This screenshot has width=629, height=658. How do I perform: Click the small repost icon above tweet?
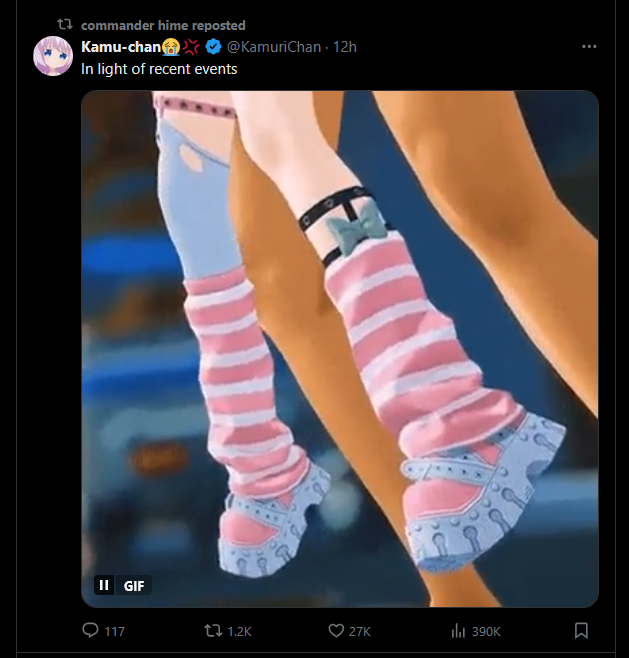(65, 25)
